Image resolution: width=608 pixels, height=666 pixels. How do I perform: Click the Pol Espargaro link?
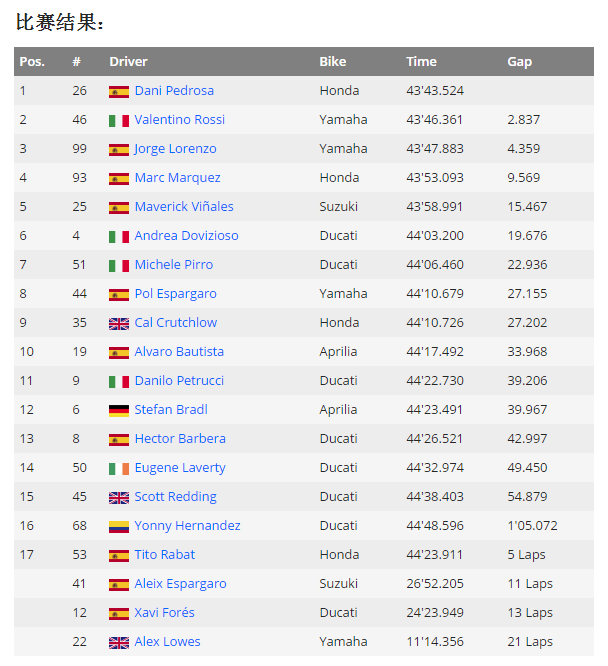[175, 294]
